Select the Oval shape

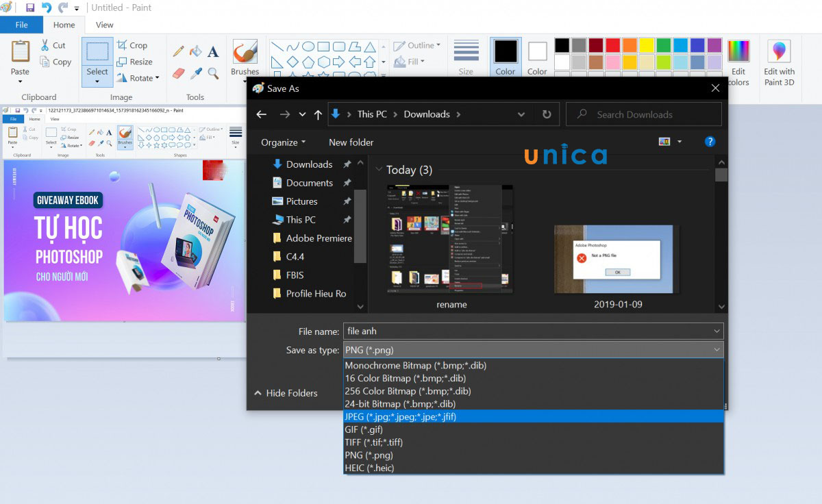[x=308, y=47]
